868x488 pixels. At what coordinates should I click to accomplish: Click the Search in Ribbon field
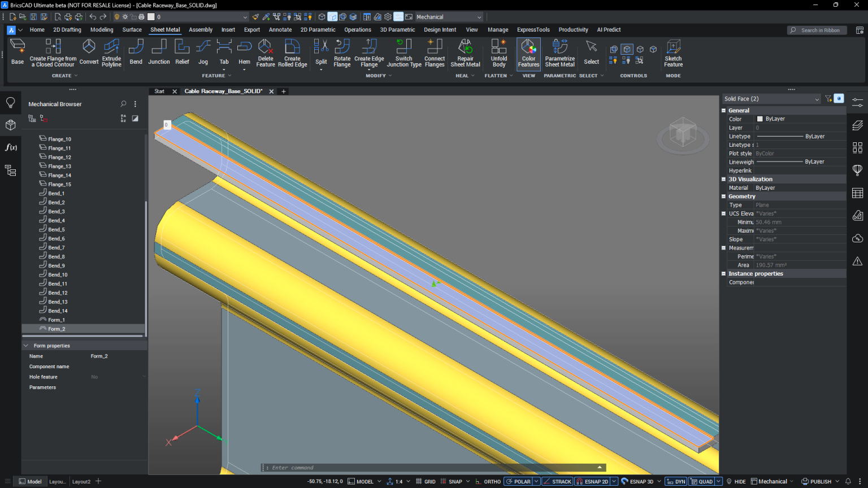point(817,29)
